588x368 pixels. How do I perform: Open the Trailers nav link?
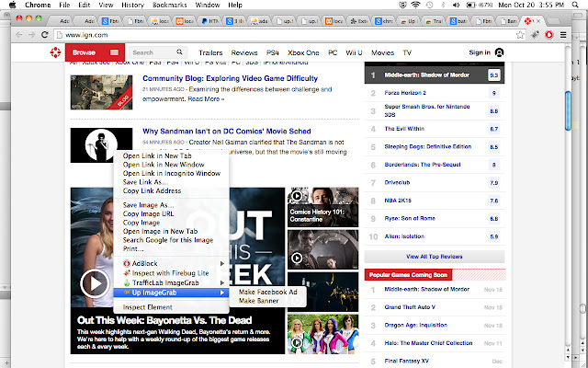(x=210, y=52)
